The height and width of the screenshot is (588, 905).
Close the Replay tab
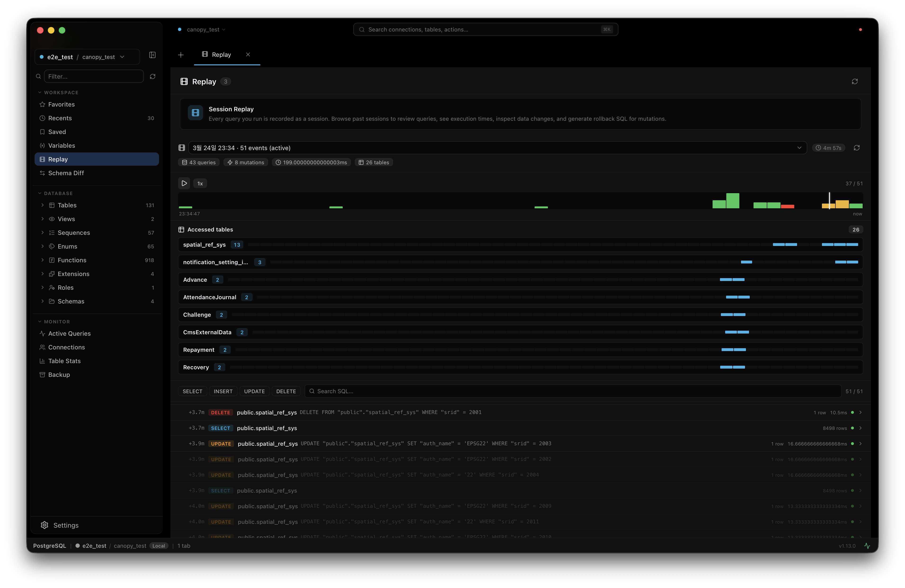pyautogui.click(x=248, y=54)
